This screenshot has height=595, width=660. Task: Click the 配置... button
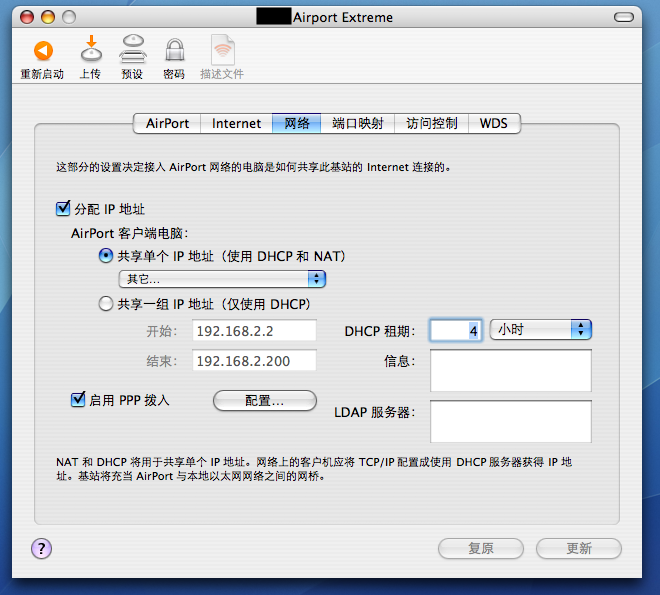pos(265,400)
